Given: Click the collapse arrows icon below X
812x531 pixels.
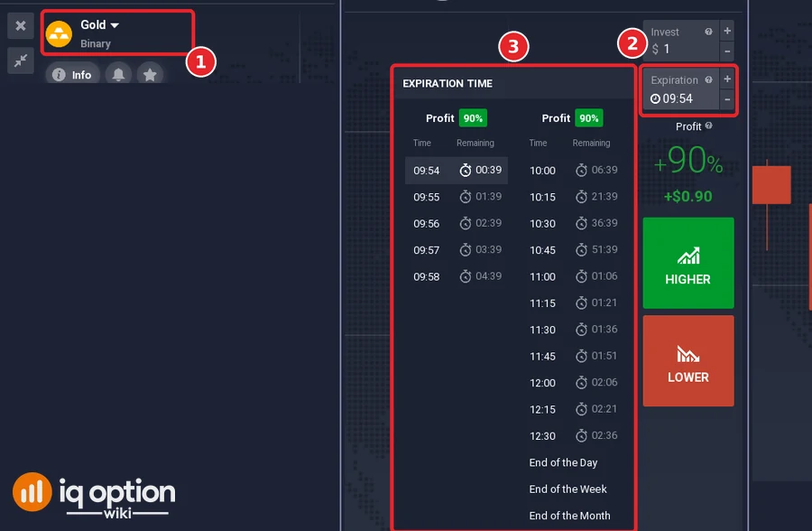Looking at the screenshot, I should (21, 61).
